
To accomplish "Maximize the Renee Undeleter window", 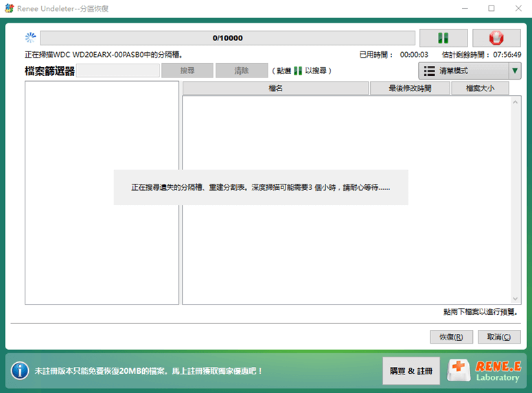I will point(491,8).
